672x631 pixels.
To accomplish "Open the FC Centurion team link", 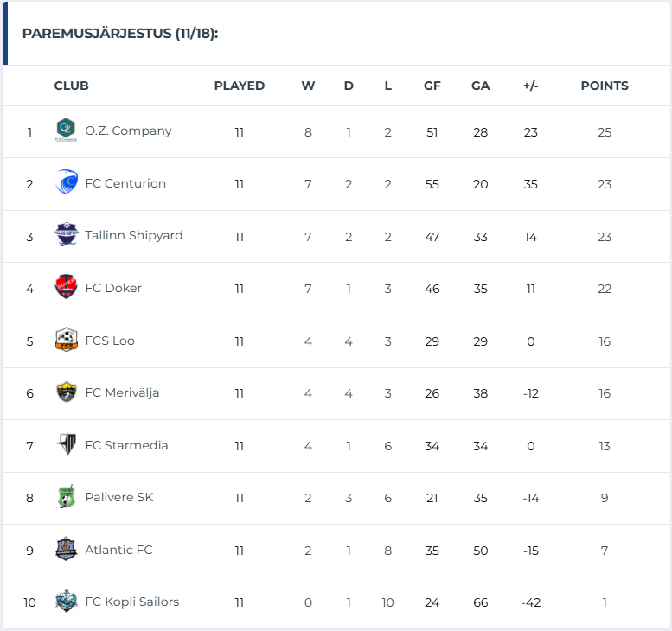I will [125, 184].
